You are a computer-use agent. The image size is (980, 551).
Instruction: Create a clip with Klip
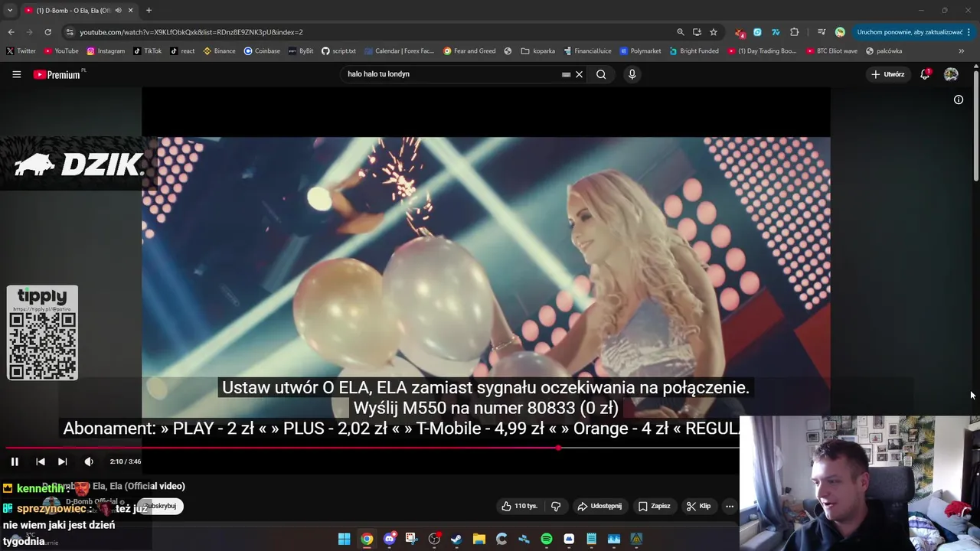699,506
